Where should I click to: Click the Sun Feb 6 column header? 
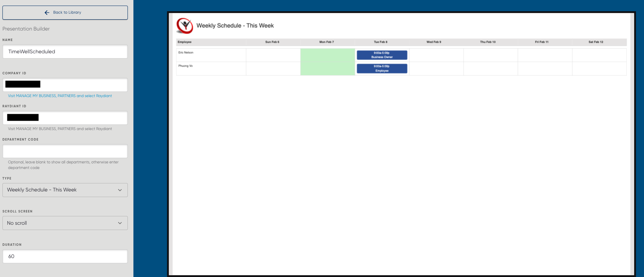point(272,42)
